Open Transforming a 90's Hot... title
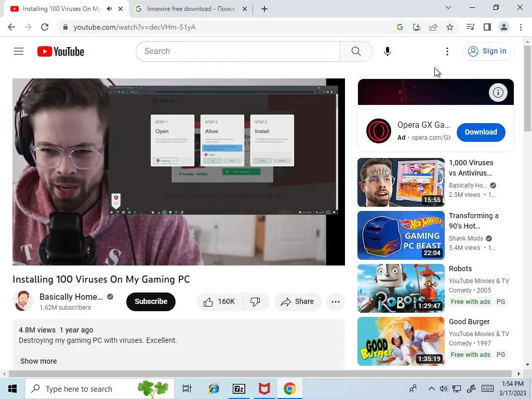This screenshot has height=399, width=532. click(x=474, y=221)
